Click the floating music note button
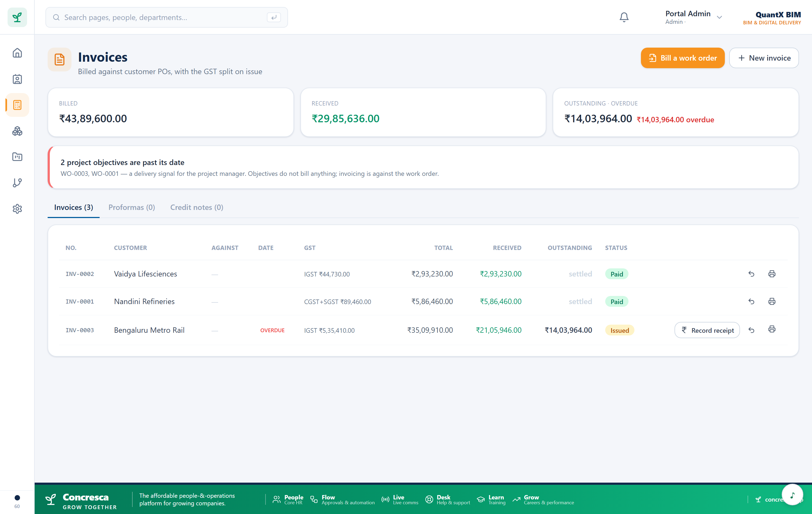The height and width of the screenshot is (514, 812). [x=792, y=495]
